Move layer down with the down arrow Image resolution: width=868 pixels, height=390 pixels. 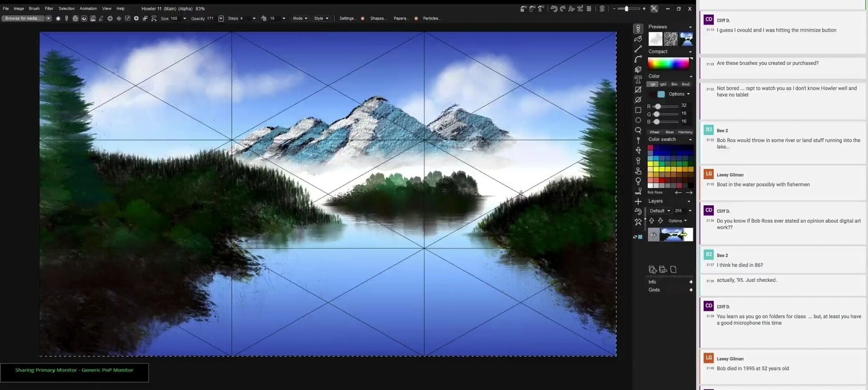660,221
